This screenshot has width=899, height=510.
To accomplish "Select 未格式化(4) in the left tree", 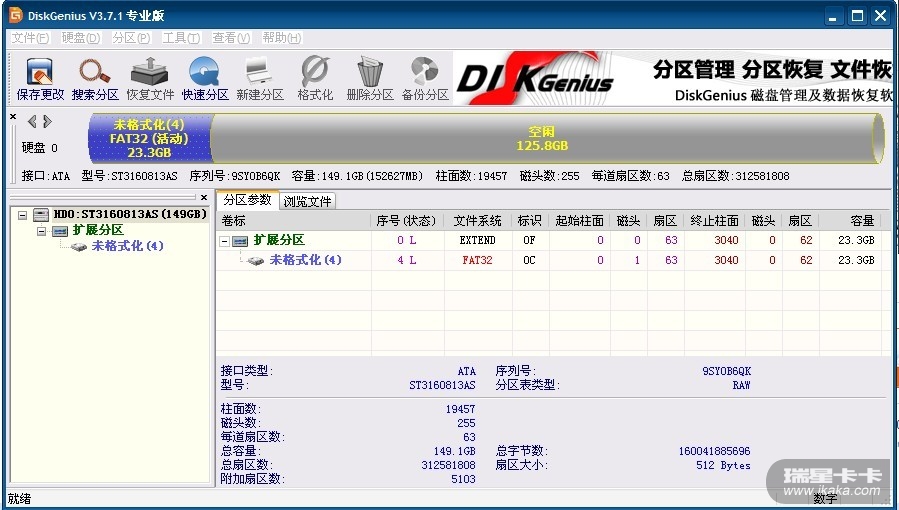I will coord(127,246).
